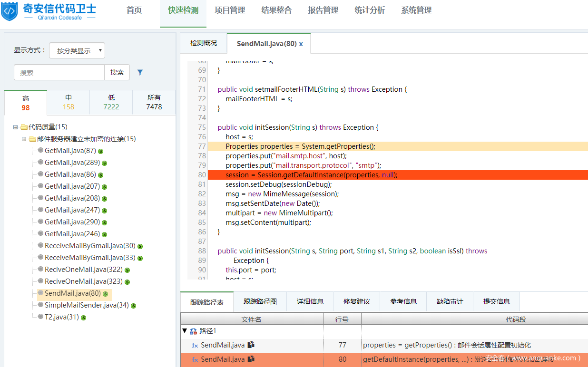Screen dimensions: 588x367
Task: Click green badge beside SimpleMailSender.java(34)
Action: pyautogui.click(x=133, y=306)
